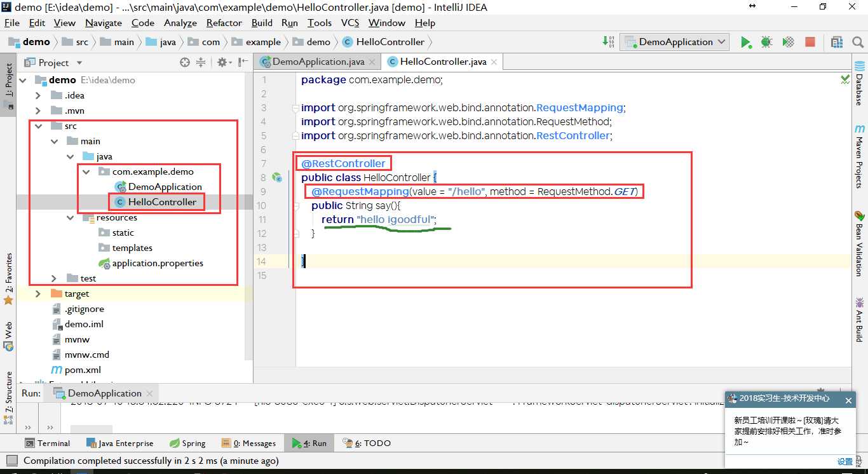Expand the .idea folder

(x=38, y=95)
